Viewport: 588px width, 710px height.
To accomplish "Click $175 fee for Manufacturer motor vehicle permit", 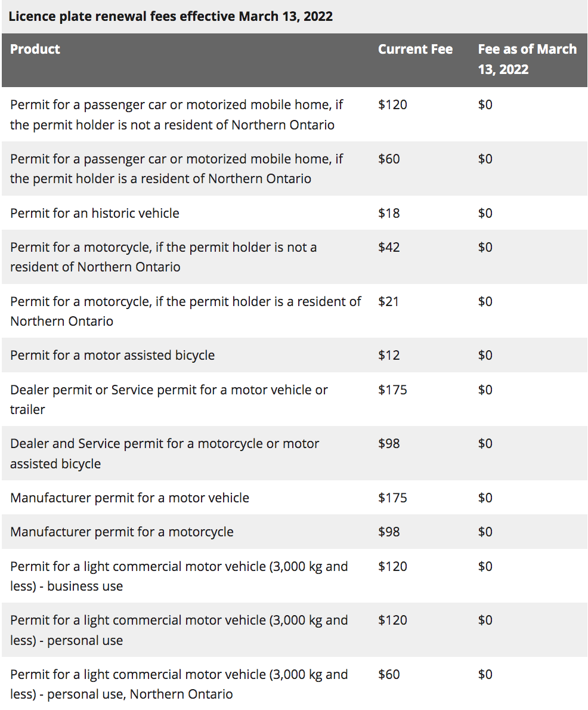I will pos(392,498).
